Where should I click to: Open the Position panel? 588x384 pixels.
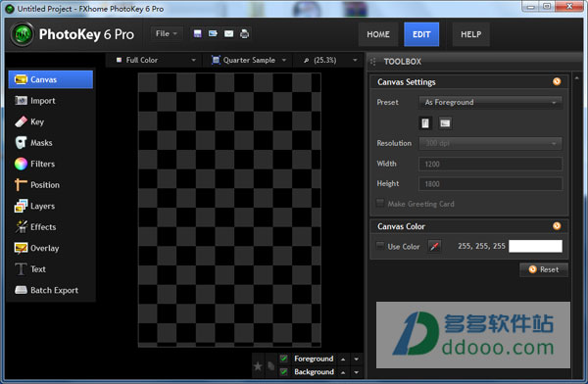tap(51, 184)
